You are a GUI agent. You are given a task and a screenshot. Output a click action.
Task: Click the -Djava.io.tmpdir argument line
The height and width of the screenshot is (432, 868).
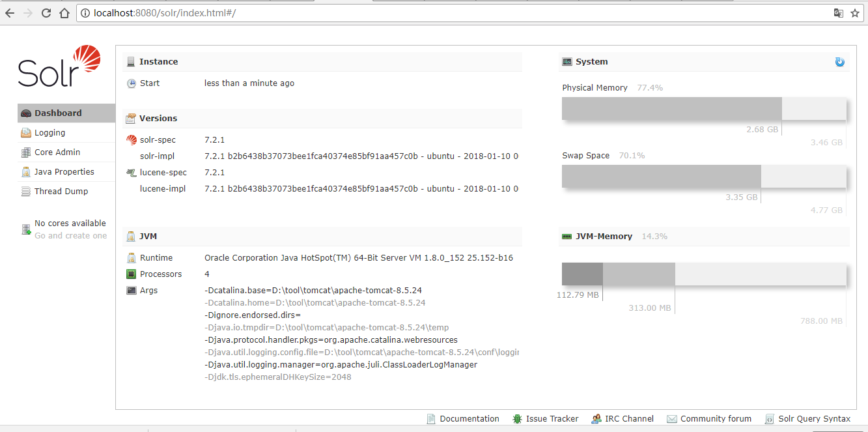pyautogui.click(x=327, y=328)
